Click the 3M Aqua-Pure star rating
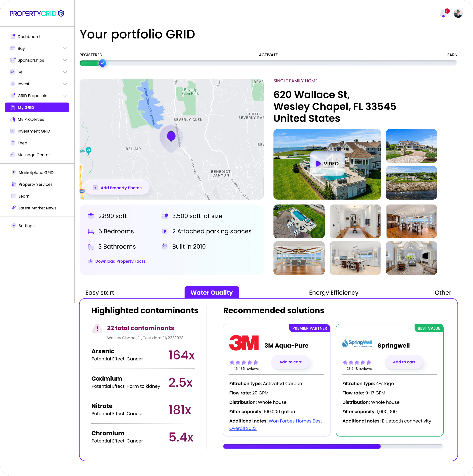 [244, 362]
